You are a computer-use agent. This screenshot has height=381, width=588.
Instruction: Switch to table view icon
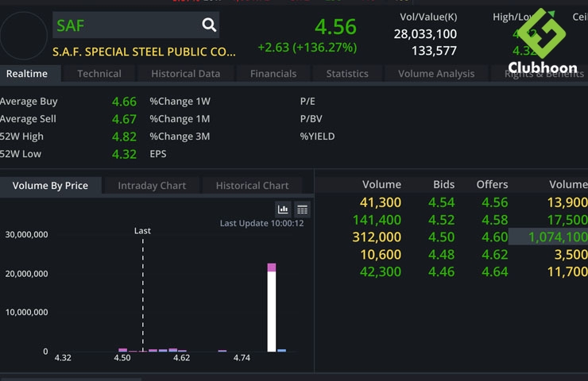302,210
